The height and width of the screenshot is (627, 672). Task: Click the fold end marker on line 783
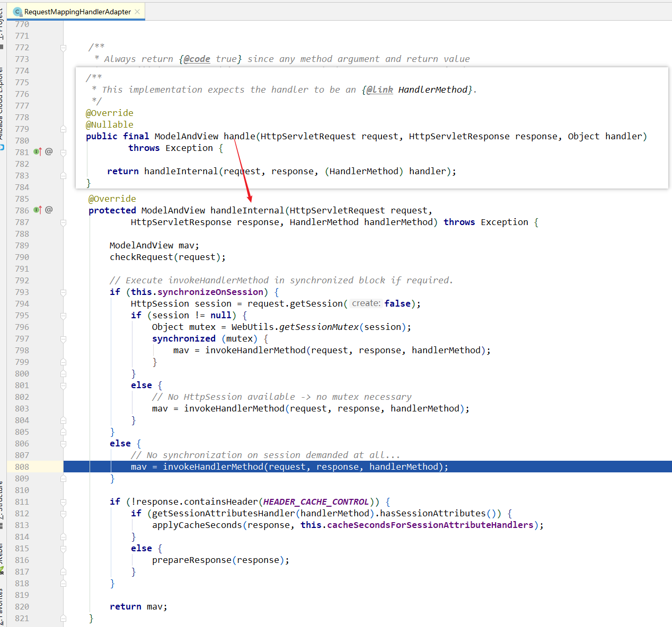point(63,176)
